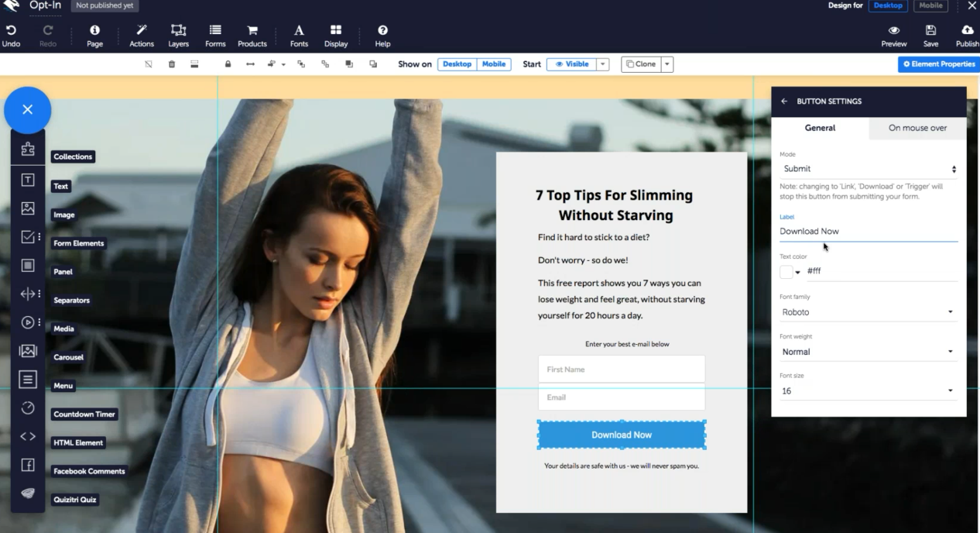Click the Facebook Comments sidebar icon

[x=28, y=465]
